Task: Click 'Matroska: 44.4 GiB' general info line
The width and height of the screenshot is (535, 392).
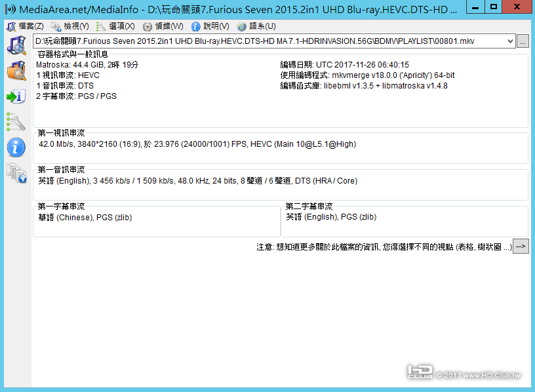Action: point(87,65)
